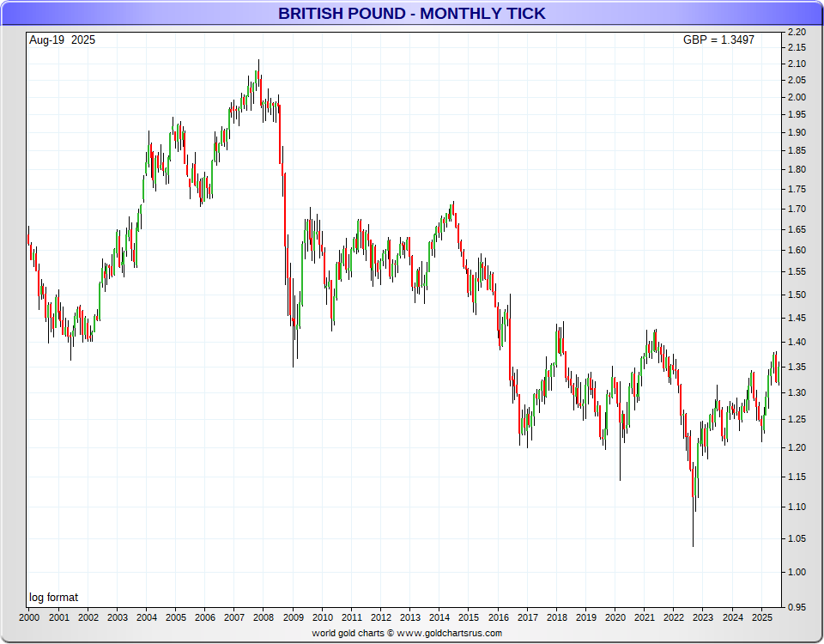Image resolution: width=824 pixels, height=644 pixels.
Task: Click the 1.60 price label on the y-axis
Action: coord(797,250)
